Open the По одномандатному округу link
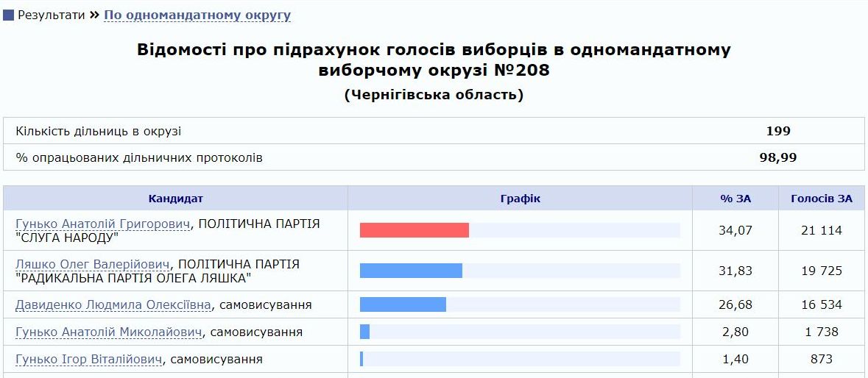 point(197,15)
